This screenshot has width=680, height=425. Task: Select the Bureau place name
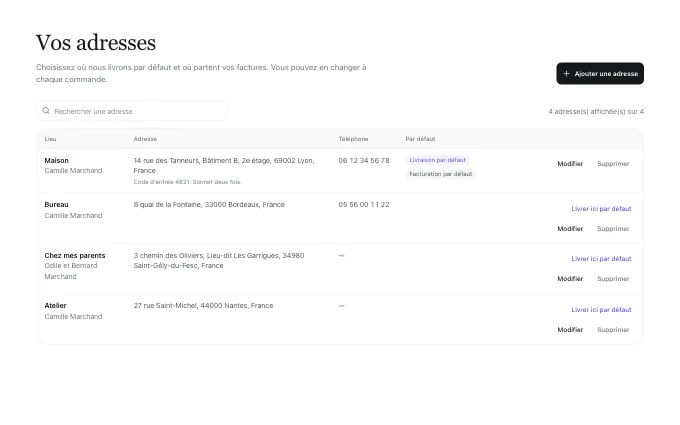pyautogui.click(x=56, y=205)
